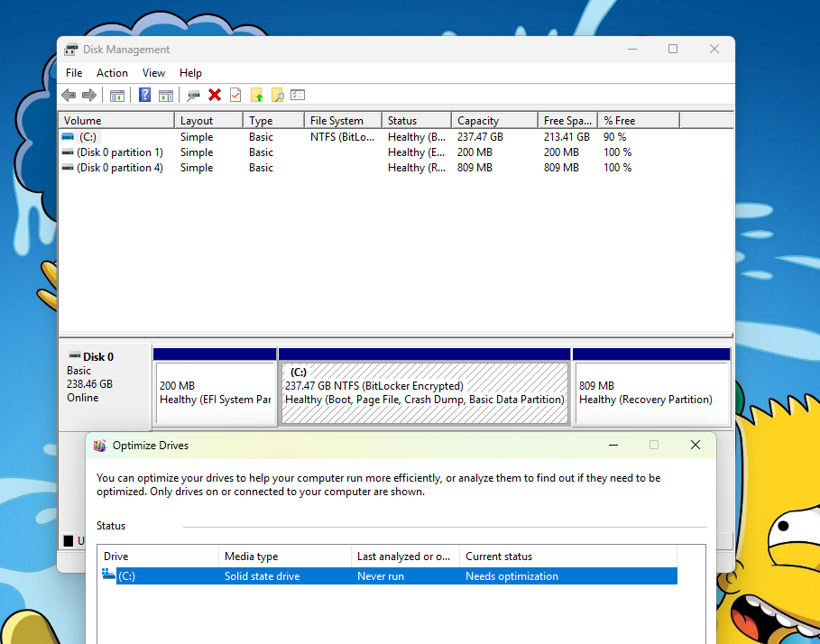The image size is (820, 644).
Task: Click the Media type column header
Action: point(285,557)
